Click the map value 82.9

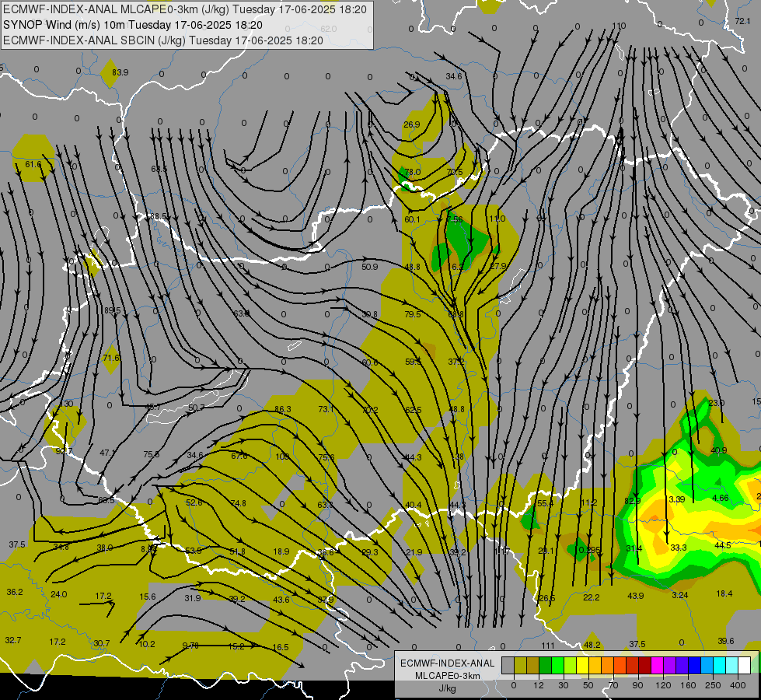pyautogui.click(x=633, y=501)
